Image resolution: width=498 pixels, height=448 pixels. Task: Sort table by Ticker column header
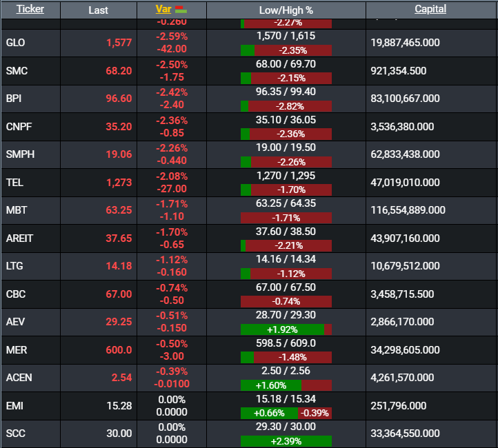tap(30, 9)
